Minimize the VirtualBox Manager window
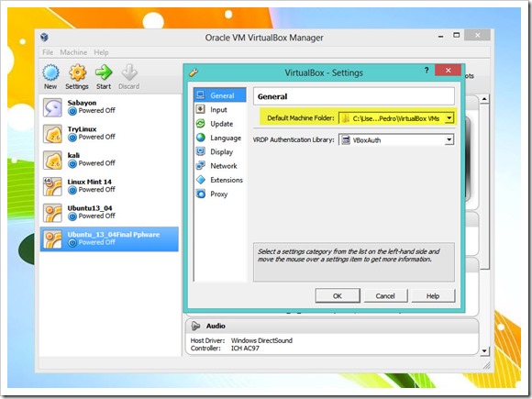 coord(440,36)
